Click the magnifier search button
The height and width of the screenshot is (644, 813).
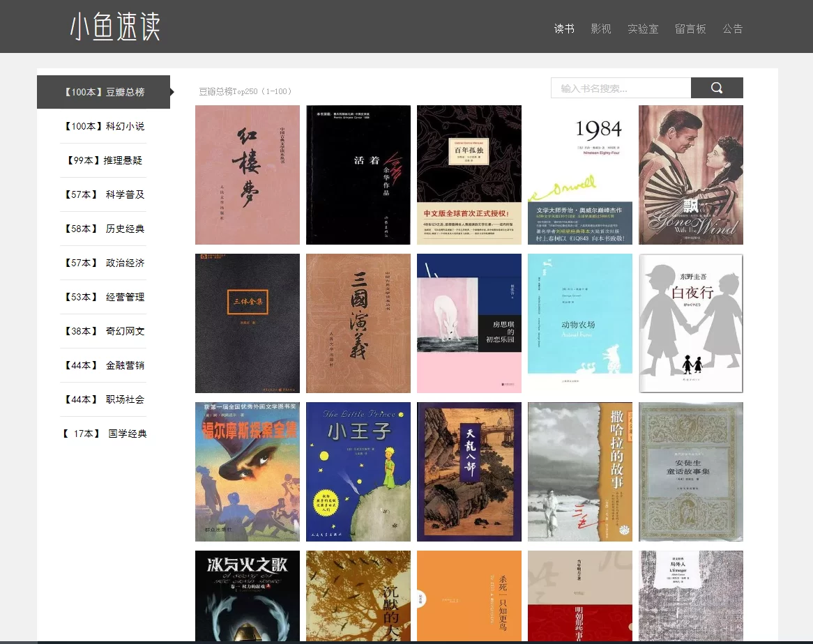tap(717, 88)
